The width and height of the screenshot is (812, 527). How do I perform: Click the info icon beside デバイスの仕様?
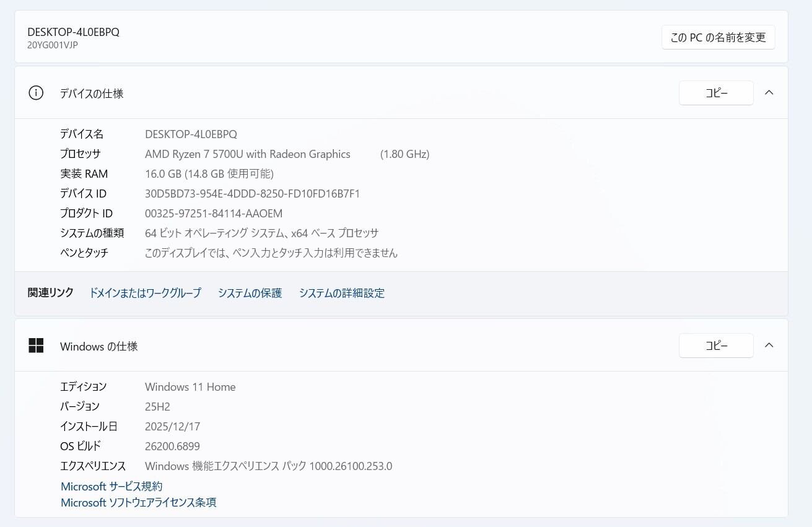(36, 93)
